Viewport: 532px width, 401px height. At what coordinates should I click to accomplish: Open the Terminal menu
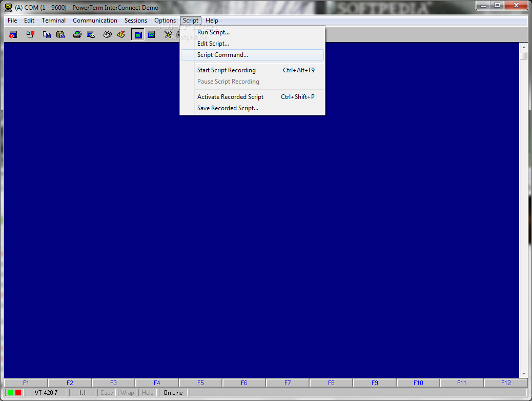coord(54,21)
